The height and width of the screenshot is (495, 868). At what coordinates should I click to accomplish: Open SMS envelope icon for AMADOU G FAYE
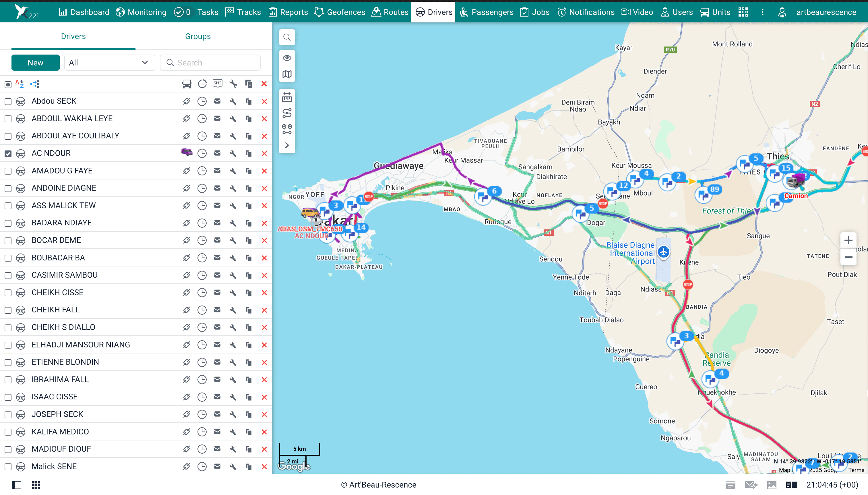click(217, 171)
